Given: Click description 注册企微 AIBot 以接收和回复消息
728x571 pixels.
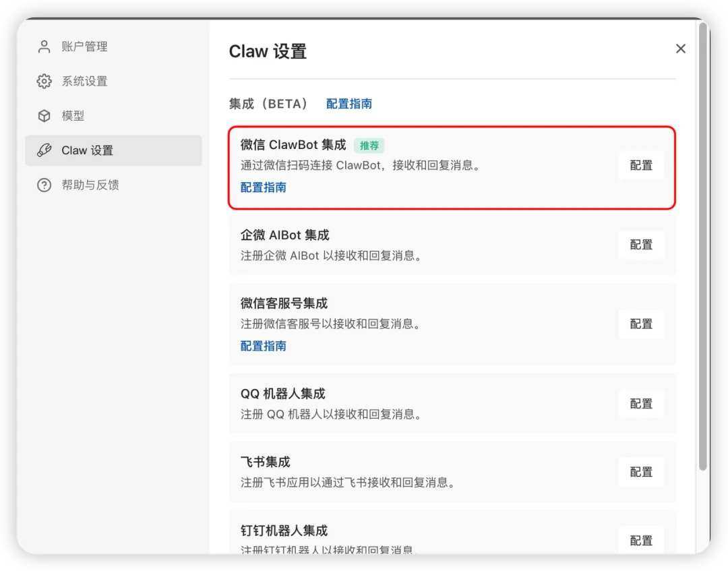Looking at the screenshot, I should pyautogui.click(x=332, y=256).
